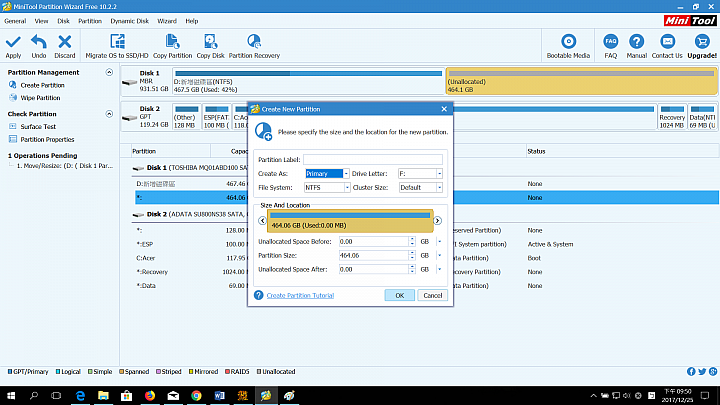Open Create Partition Tutorial link

[300, 295]
